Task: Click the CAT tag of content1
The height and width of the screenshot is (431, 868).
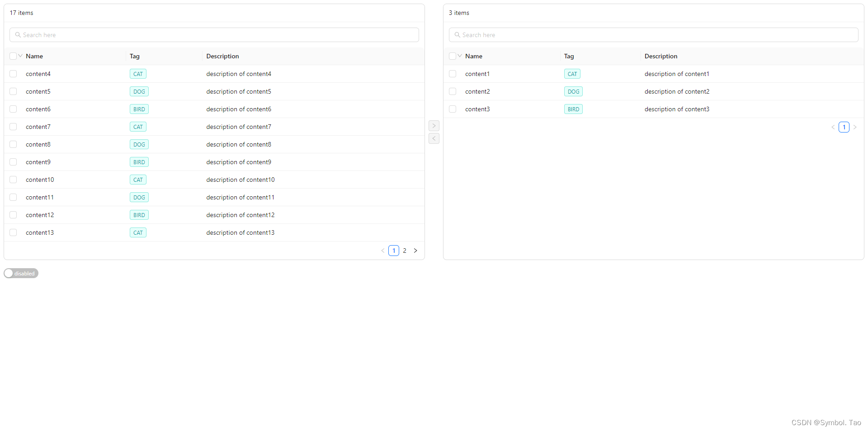Action: (572, 74)
